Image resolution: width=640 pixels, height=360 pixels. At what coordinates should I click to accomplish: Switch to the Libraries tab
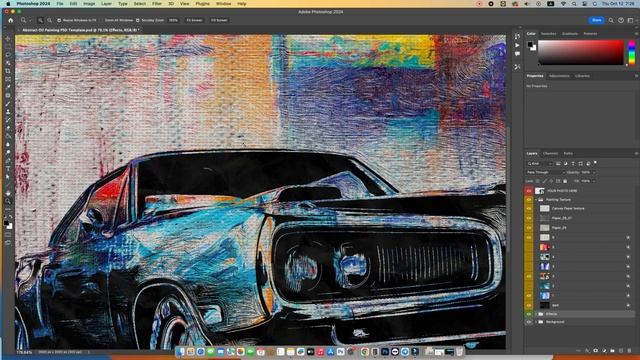coord(582,76)
